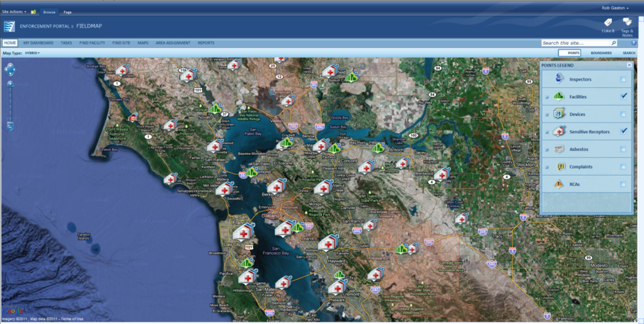Click the search magnifier icon
The height and width of the screenshot is (324, 644).
point(614,43)
